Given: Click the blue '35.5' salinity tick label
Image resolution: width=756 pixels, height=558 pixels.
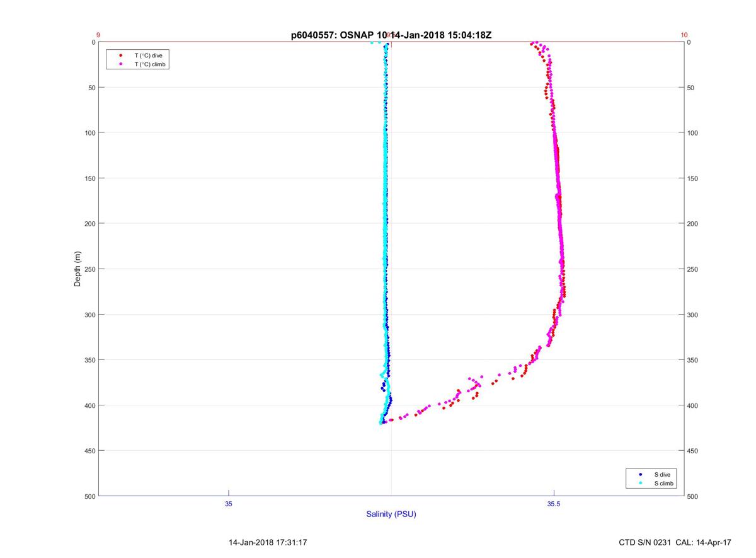Looking at the screenshot, I should click(x=554, y=504).
